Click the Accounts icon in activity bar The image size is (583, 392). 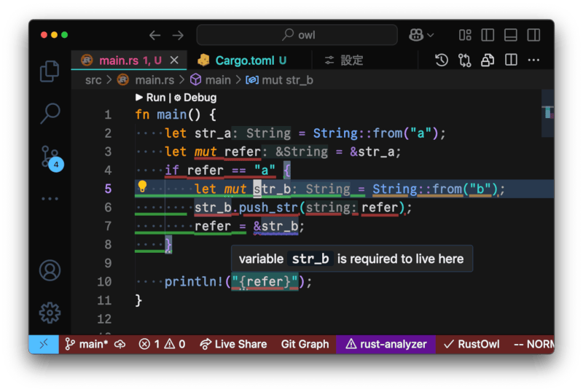(x=50, y=270)
